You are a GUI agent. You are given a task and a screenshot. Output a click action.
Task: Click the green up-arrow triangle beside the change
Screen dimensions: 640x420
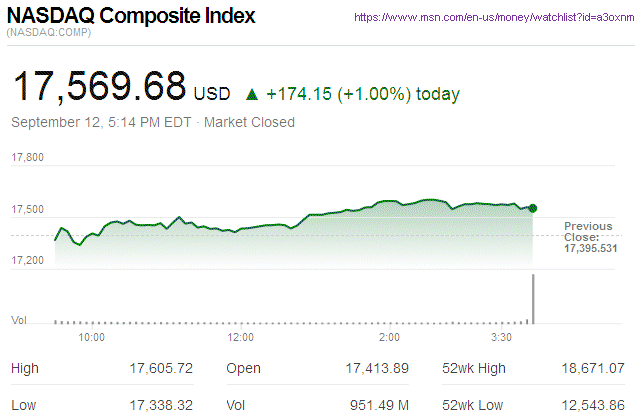click(x=251, y=95)
